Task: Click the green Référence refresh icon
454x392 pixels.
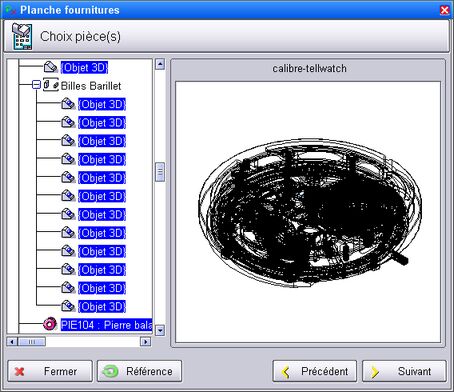Action: 110,371
